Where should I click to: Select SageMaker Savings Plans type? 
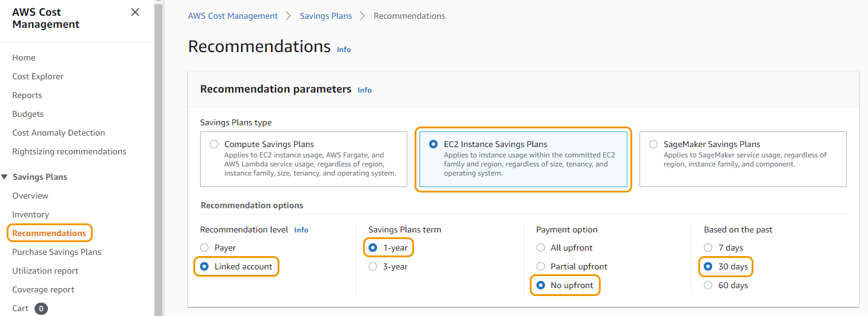point(653,145)
